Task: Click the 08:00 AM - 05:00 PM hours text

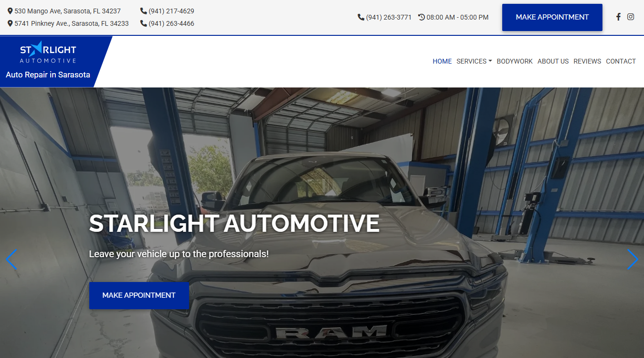Action: (457, 17)
